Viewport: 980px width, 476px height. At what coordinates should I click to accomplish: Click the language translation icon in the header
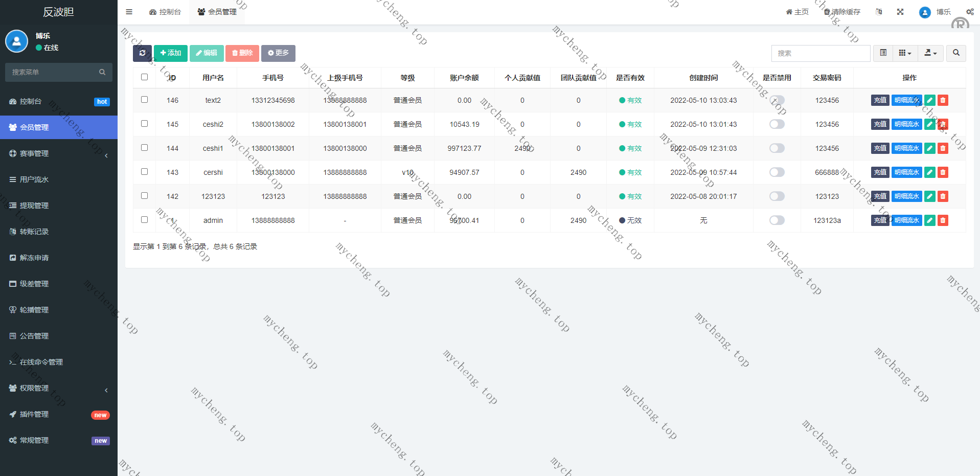click(879, 12)
